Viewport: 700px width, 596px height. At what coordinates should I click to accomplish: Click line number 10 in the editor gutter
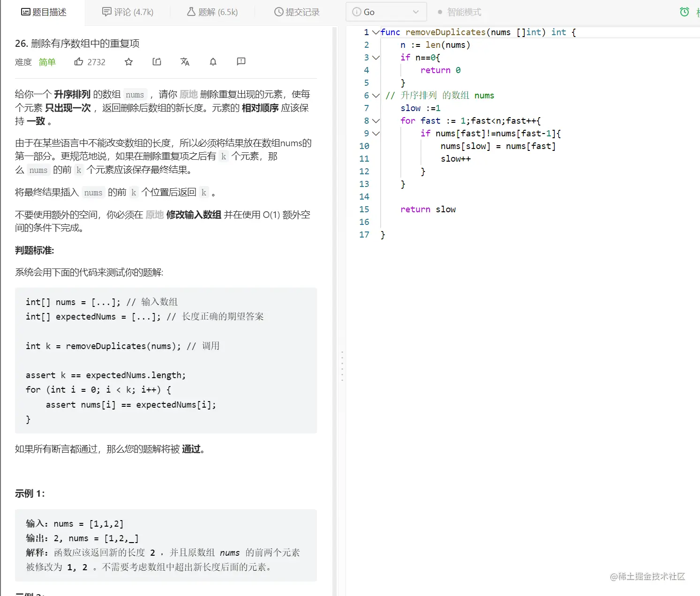coord(364,146)
